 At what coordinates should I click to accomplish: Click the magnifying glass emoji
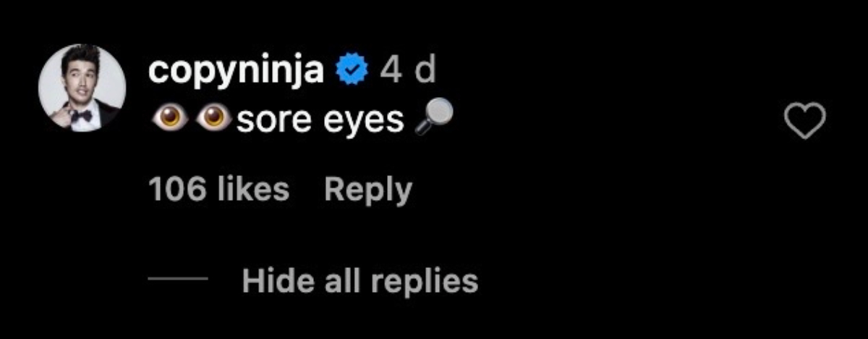pos(435,118)
